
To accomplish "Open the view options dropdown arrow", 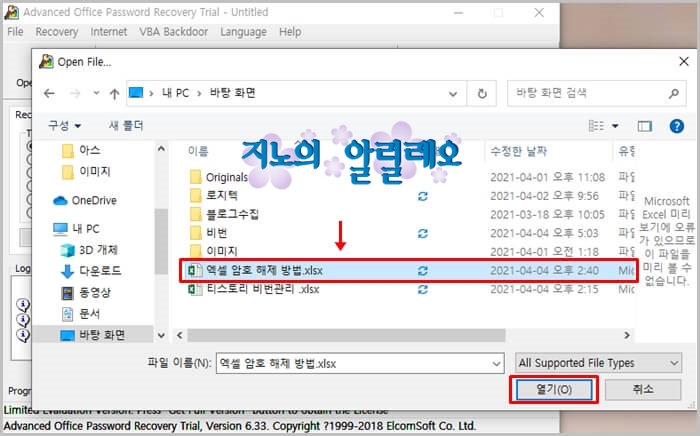I will pos(615,126).
